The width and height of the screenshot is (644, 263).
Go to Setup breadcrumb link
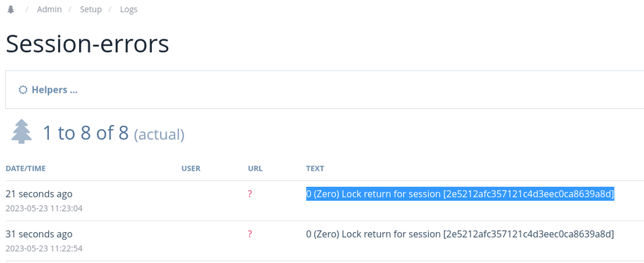(x=91, y=9)
